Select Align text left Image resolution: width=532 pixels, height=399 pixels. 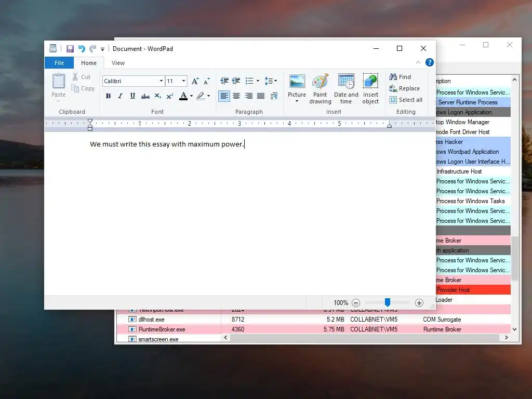click(224, 96)
